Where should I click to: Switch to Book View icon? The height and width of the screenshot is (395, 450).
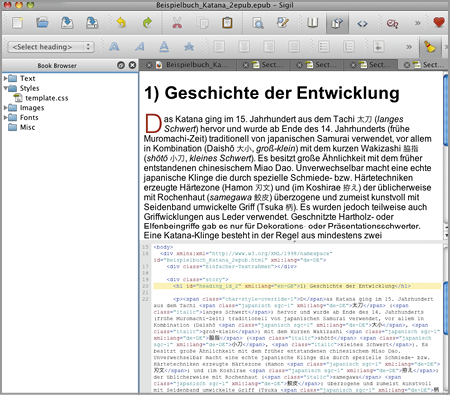pos(312,23)
